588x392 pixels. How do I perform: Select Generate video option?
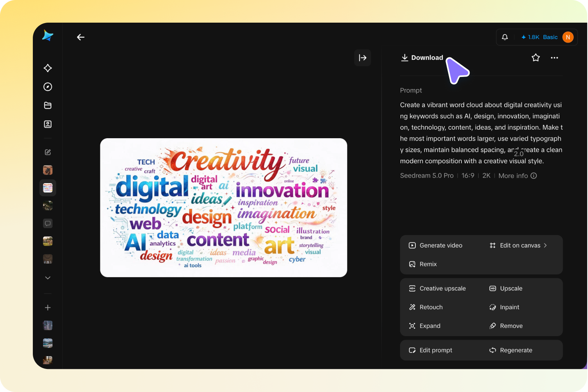[x=435, y=245]
